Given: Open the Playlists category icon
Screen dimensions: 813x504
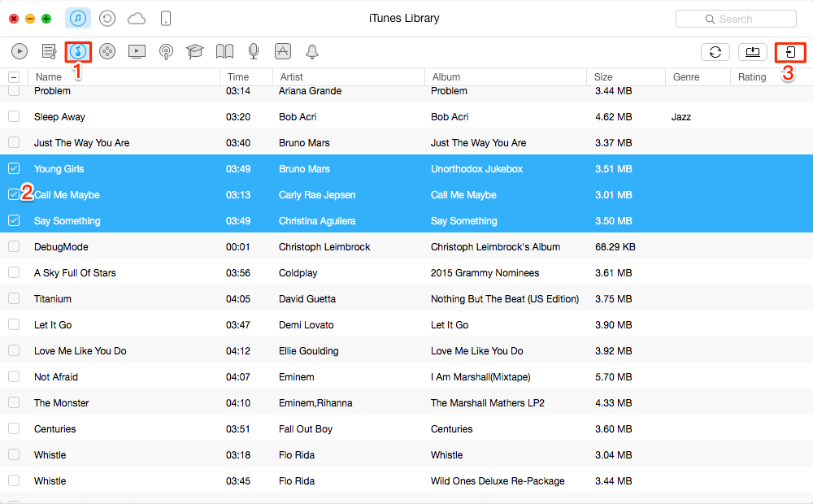Looking at the screenshot, I should coord(50,51).
